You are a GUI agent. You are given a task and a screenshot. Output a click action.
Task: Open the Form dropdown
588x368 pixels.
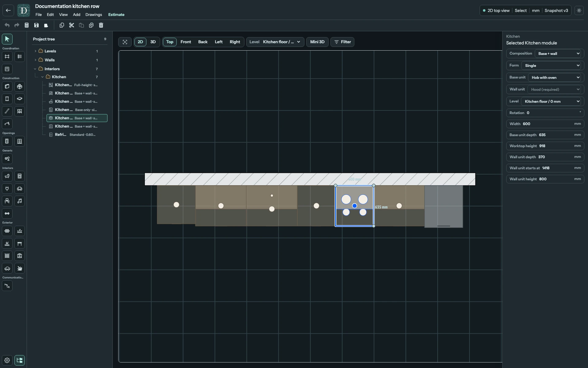click(x=551, y=66)
